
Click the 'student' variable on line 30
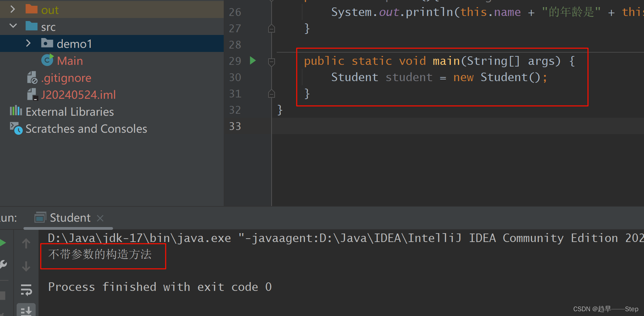coord(409,77)
